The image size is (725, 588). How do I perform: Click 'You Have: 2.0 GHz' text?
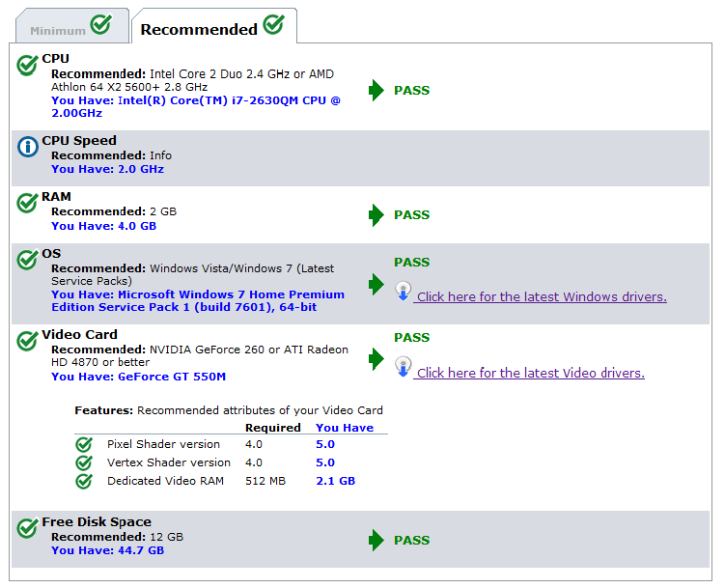(107, 169)
